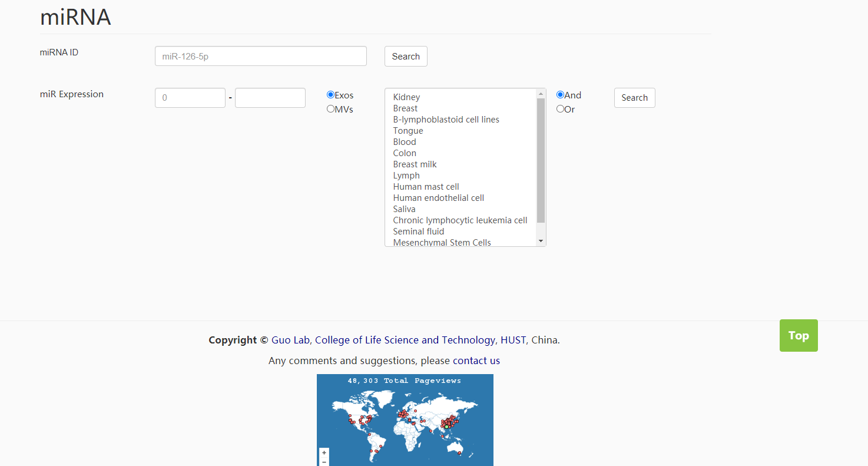Choose the MVs radio option

click(x=330, y=109)
